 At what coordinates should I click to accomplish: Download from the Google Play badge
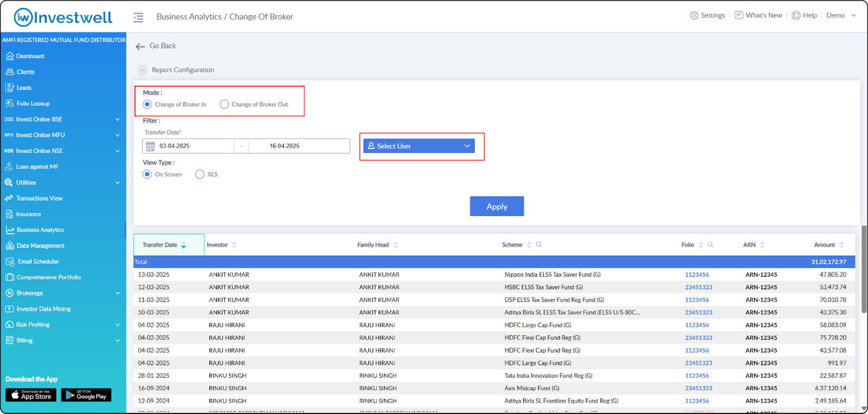coord(86,395)
